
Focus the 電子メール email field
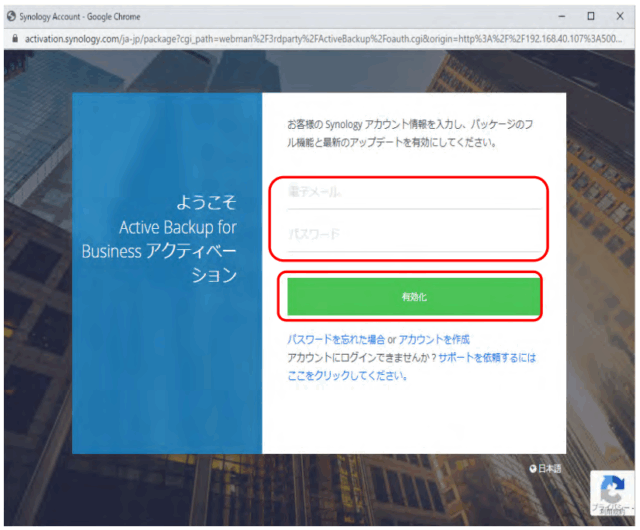414,192
